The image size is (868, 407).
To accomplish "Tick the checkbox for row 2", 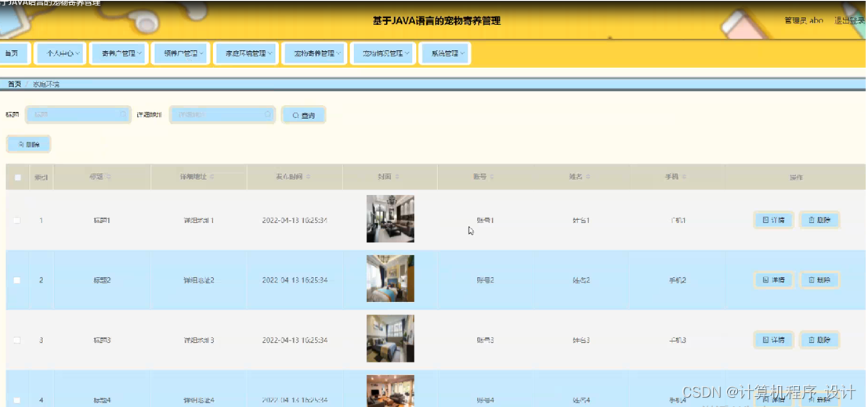I will 17,280.
